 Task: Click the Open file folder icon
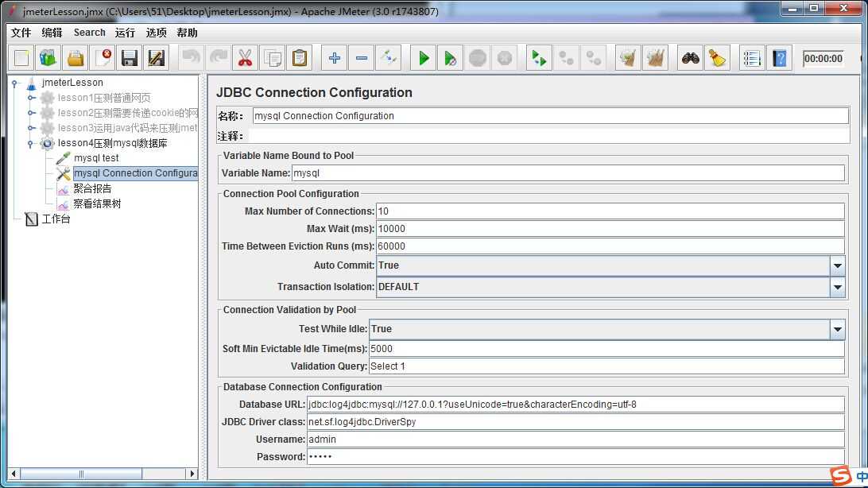(76, 58)
